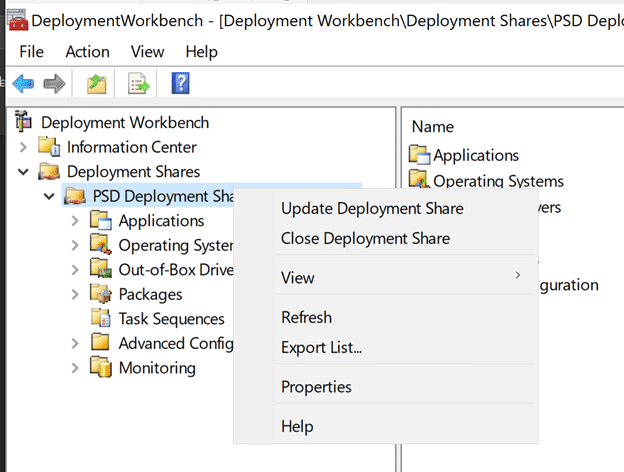Click Operating Systems folder icon in right pane
The height and width of the screenshot is (472, 624).
click(419, 179)
